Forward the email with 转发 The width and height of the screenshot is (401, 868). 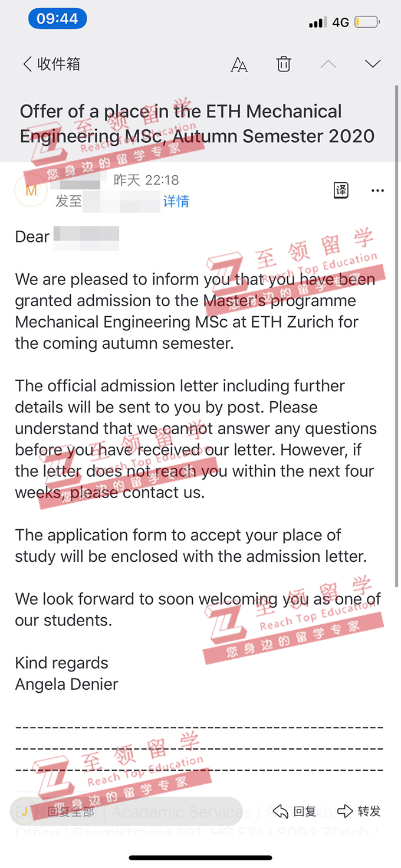(359, 811)
